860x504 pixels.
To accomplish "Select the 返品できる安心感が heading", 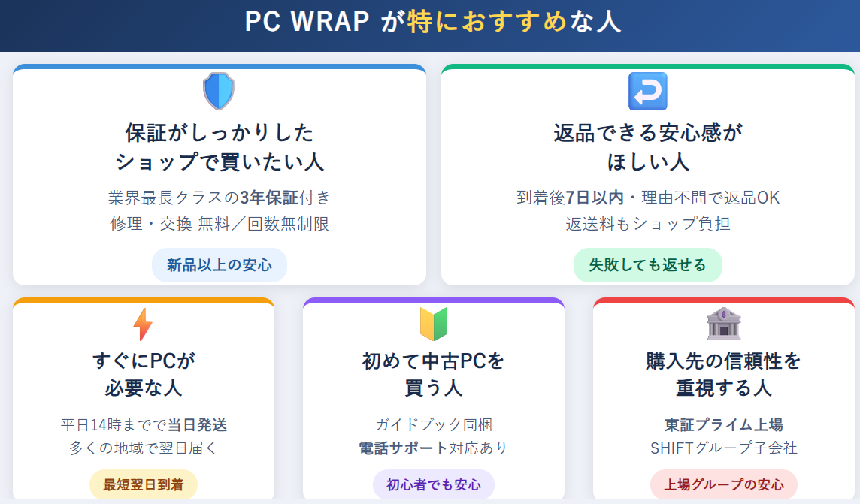I will (x=647, y=134).
